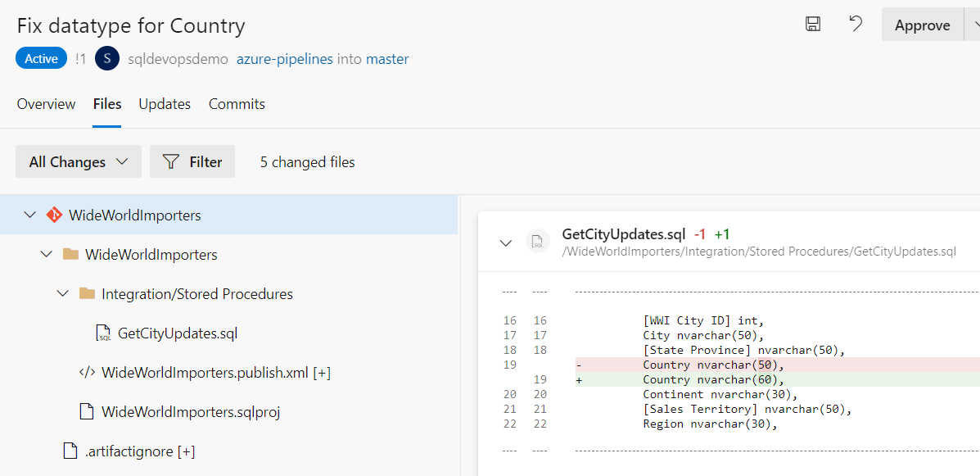The width and height of the screenshot is (980, 476).
Task: Click the +1 additions count in diff header
Action: point(722,234)
